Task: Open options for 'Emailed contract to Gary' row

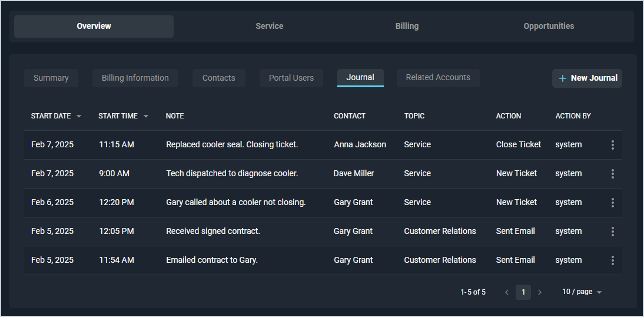Action: pyautogui.click(x=613, y=260)
